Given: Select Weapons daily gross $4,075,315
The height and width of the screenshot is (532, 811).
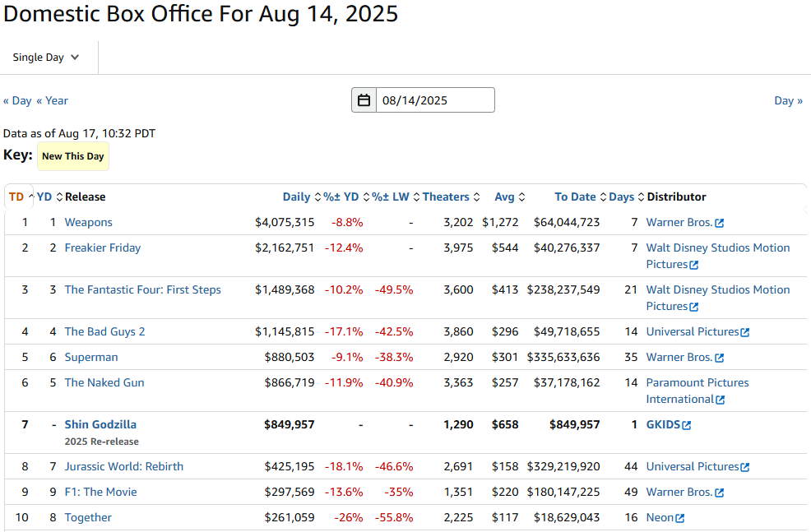Looking at the screenshot, I should (285, 222).
